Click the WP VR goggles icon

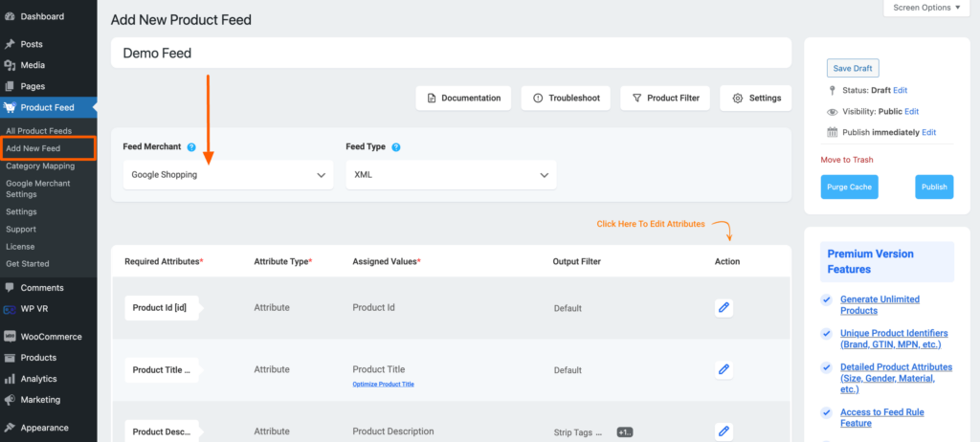click(x=10, y=309)
